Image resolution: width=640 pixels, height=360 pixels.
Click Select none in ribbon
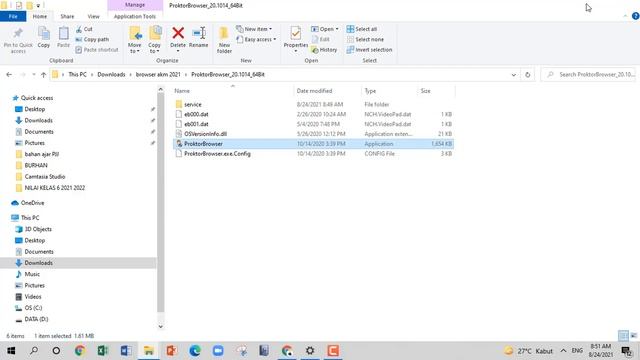365,40
